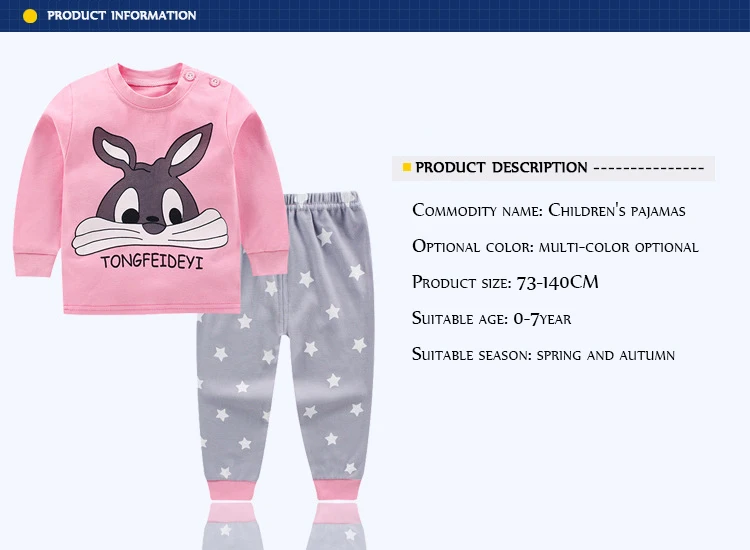Click the yellow square beside Product Description
Viewport: 750px width, 550px height.
pos(407,167)
